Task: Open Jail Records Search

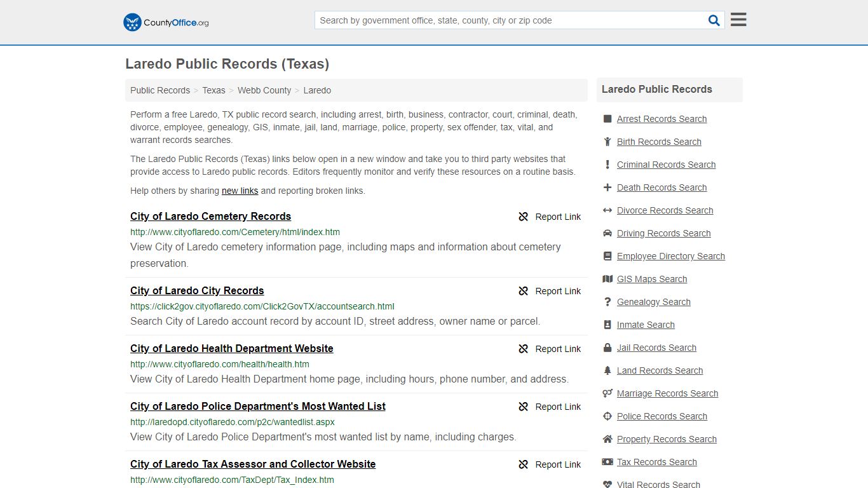Action: 656,348
